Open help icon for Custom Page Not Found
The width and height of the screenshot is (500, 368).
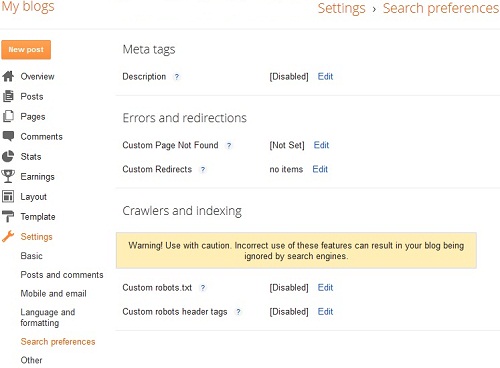coord(229,145)
